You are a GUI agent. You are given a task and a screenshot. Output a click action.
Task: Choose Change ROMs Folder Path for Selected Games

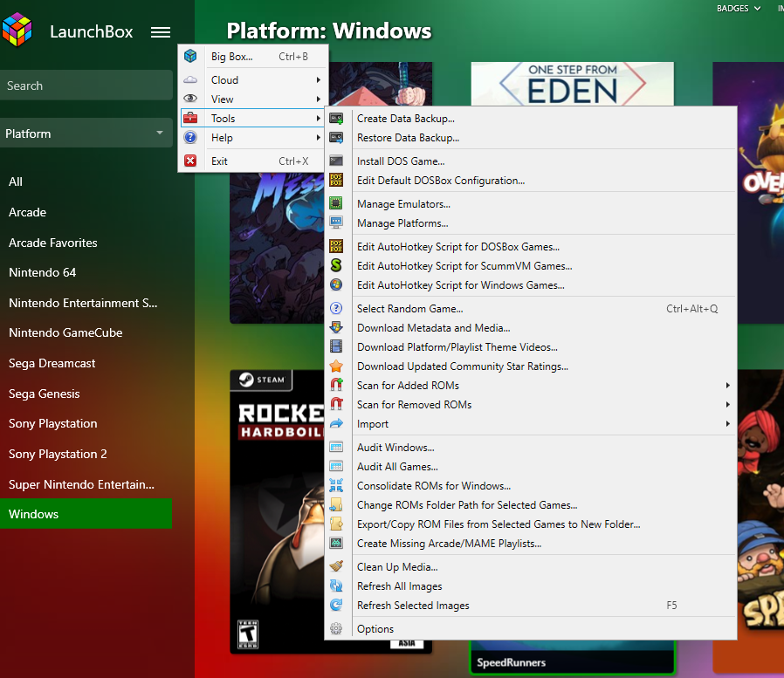pyautogui.click(x=531, y=505)
